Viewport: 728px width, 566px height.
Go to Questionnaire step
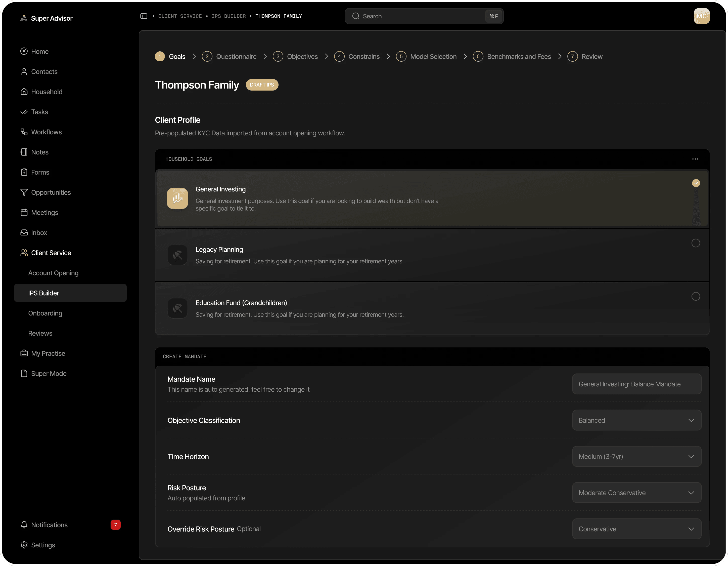229,56
